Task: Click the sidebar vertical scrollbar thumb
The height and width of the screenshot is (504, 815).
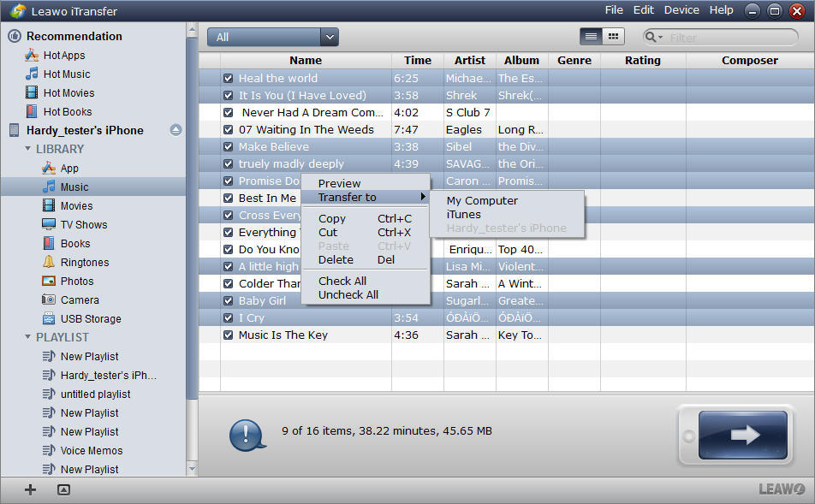Action: tap(192, 218)
